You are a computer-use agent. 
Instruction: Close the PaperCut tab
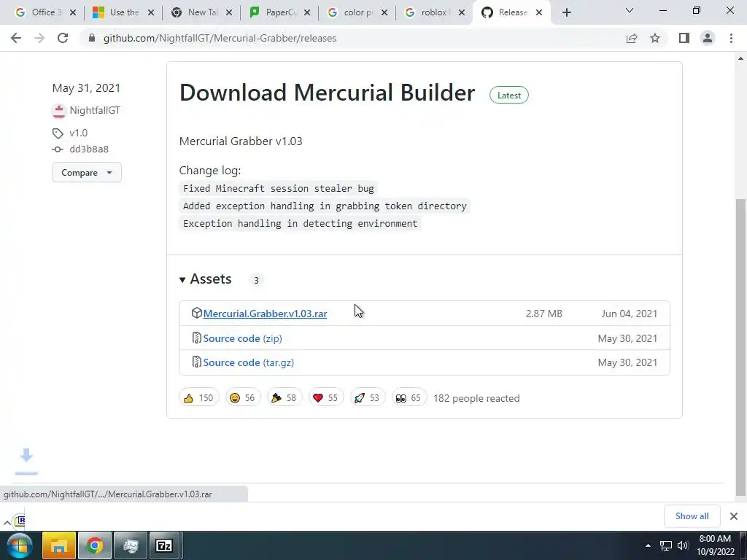[x=307, y=13]
